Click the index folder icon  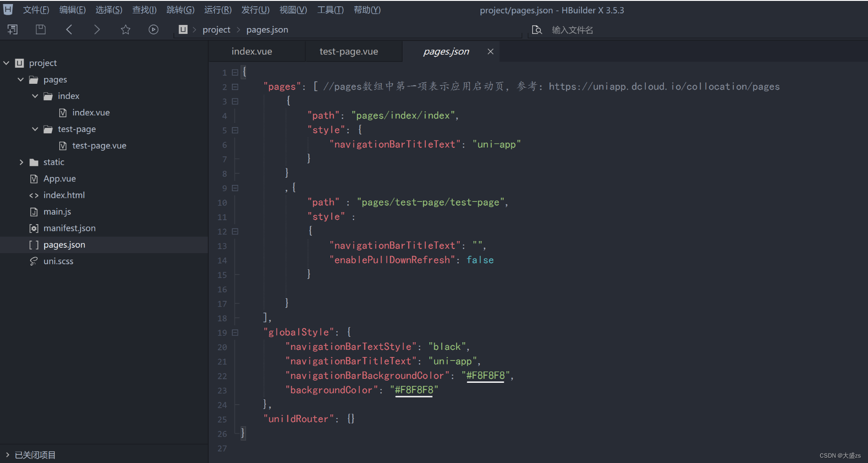point(48,96)
